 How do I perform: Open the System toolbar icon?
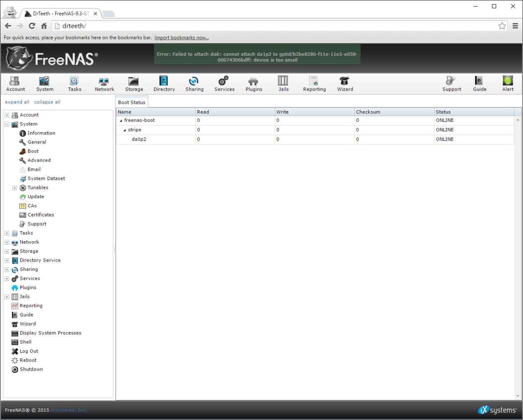click(45, 83)
